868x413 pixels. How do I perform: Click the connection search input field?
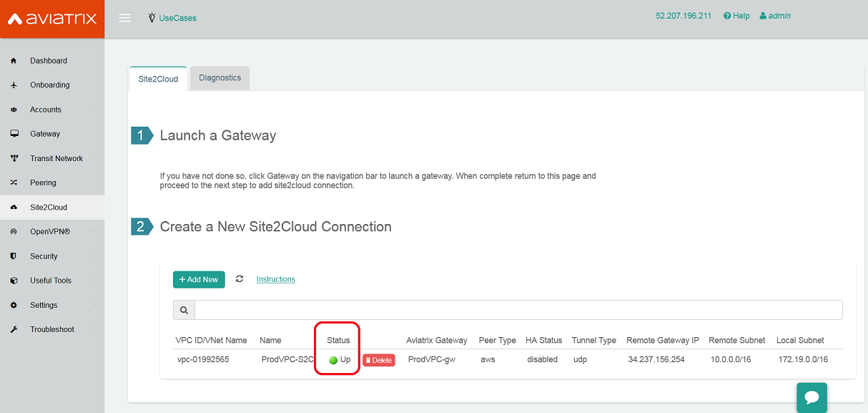coord(518,310)
